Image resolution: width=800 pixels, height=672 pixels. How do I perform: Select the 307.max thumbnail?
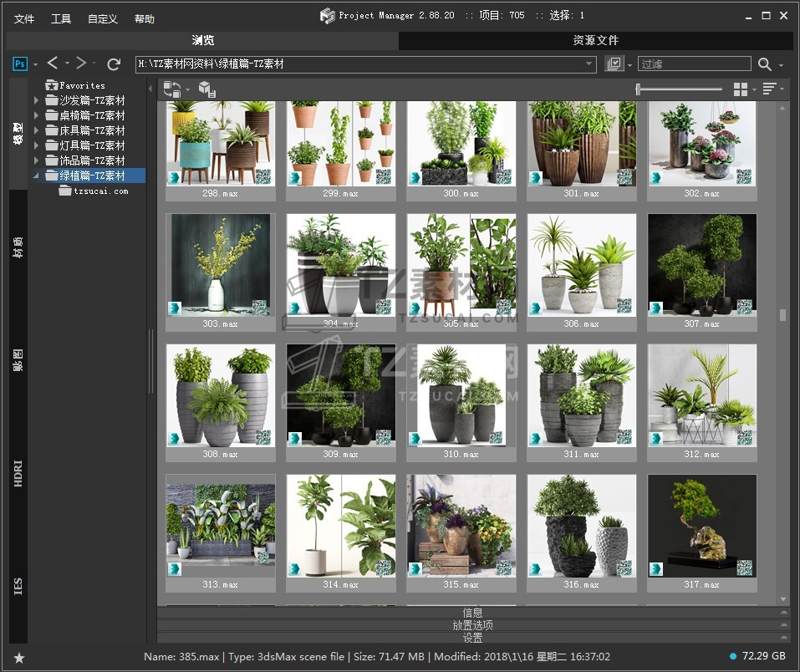701,265
